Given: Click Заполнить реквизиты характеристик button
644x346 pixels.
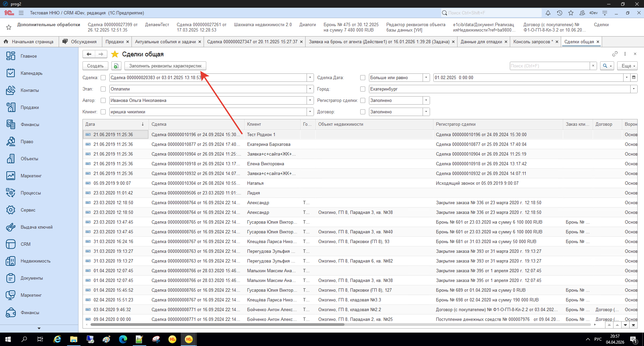Looking at the screenshot, I should click(x=165, y=66).
